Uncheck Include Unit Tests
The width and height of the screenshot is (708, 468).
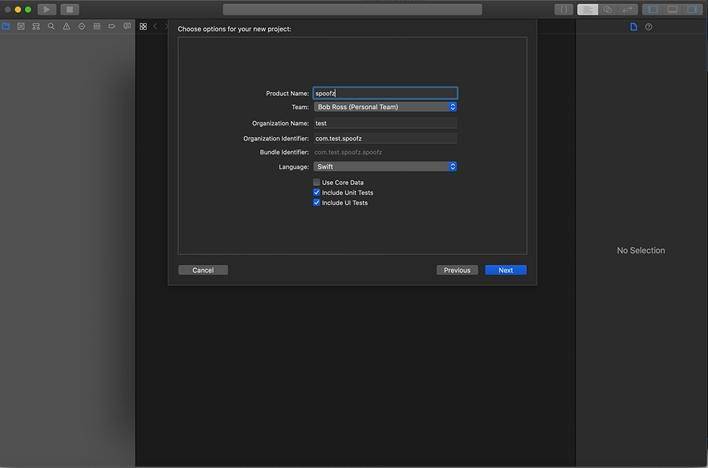point(317,193)
